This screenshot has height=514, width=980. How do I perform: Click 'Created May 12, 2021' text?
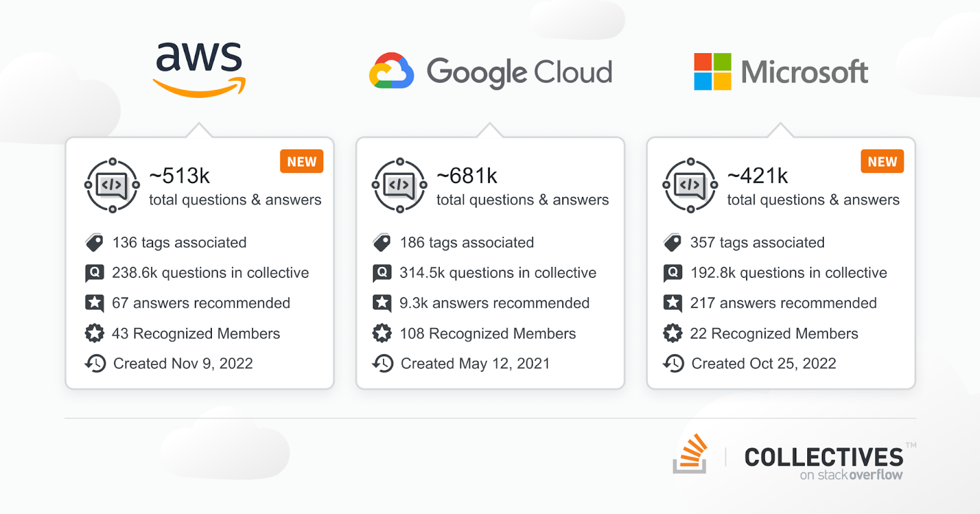pyautogui.click(x=475, y=363)
